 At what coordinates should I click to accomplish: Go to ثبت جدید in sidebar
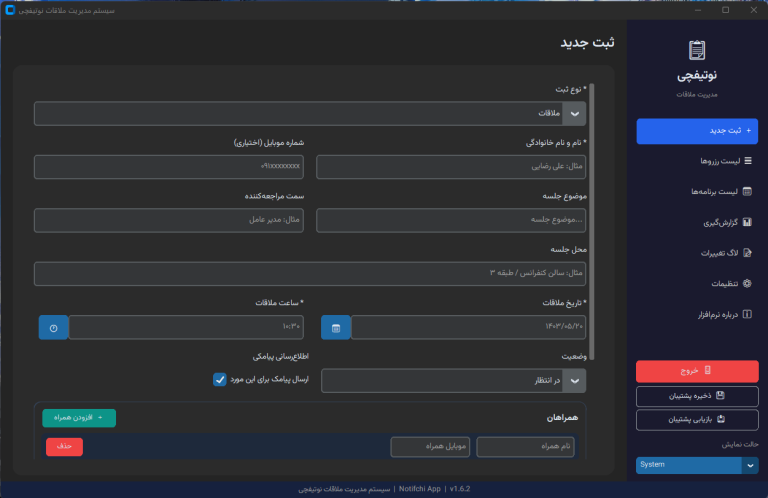[697, 131]
